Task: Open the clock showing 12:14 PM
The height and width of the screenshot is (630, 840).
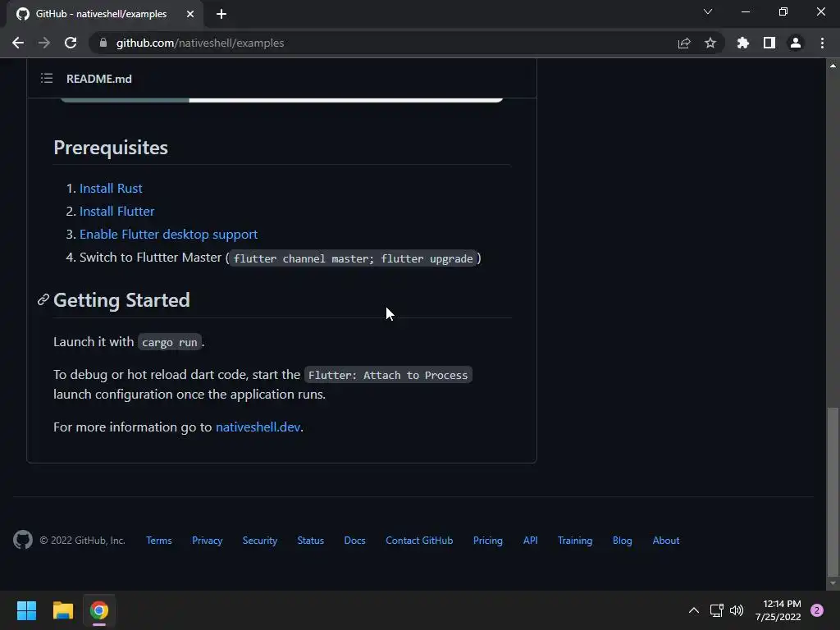Action: [x=778, y=610]
